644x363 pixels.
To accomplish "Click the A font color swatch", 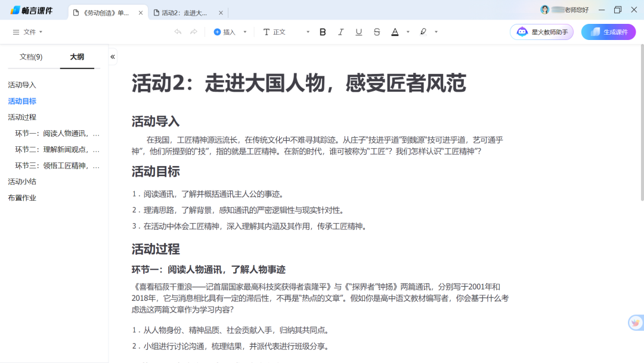I will click(x=395, y=32).
